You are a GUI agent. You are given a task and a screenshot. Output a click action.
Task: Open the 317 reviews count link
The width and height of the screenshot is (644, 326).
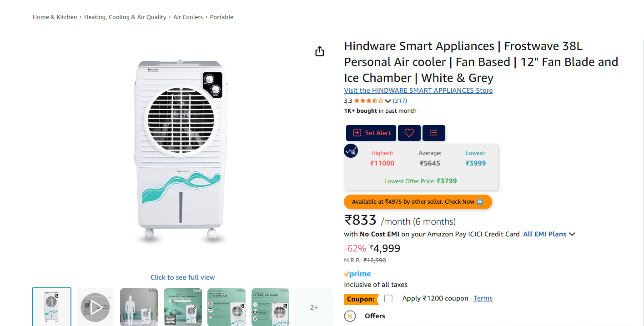point(400,101)
